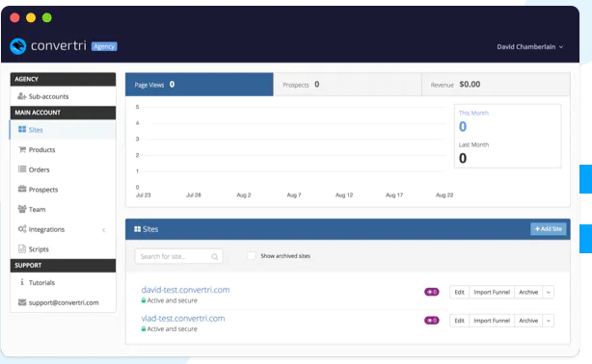Switch to the Page Views tab

point(200,85)
